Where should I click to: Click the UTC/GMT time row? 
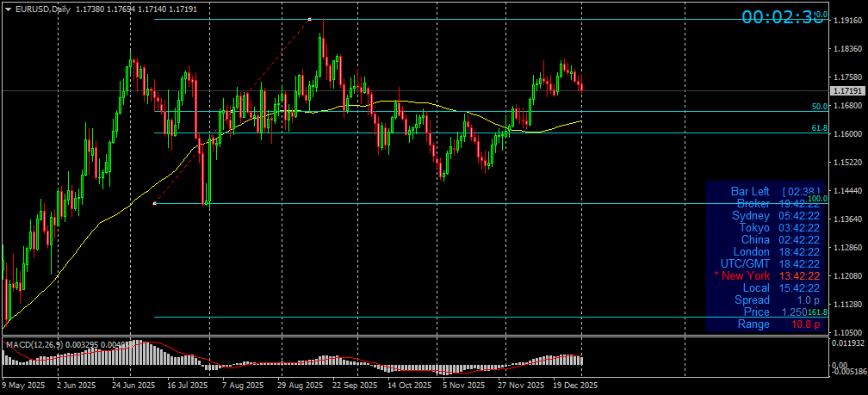pos(770,264)
